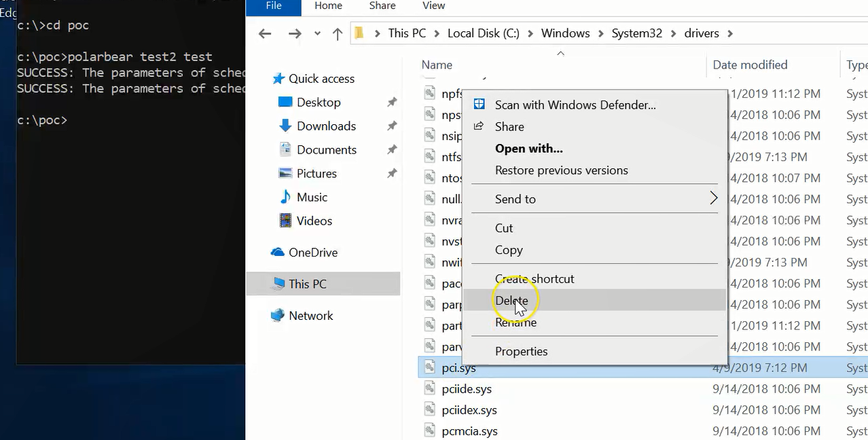Click the Back navigation arrow

click(x=265, y=33)
